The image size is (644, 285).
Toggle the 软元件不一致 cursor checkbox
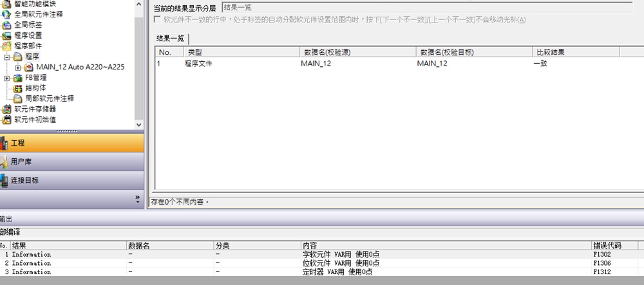pyautogui.click(x=157, y=20)
